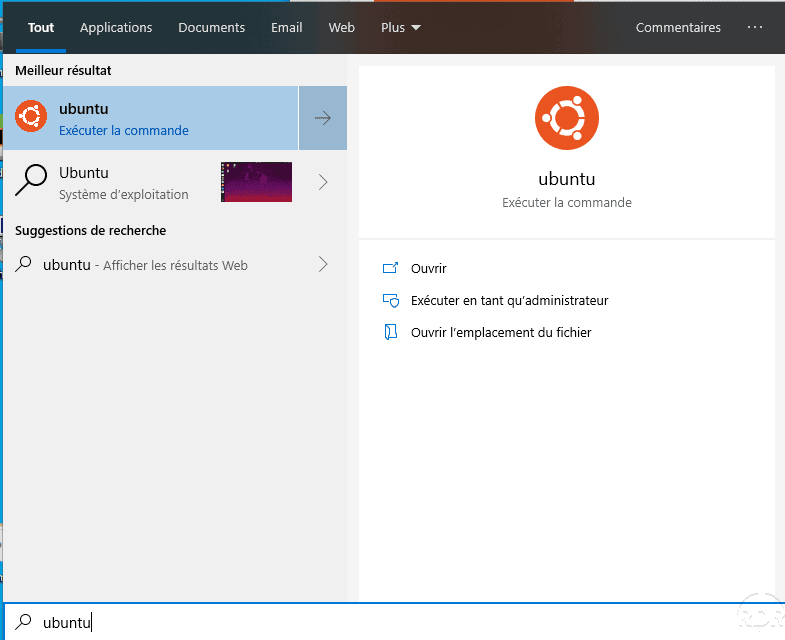This screenshot has height=640, width=785.
Task: Expand chevron for ubuntu web results suggestion
Action: [323, 264]
